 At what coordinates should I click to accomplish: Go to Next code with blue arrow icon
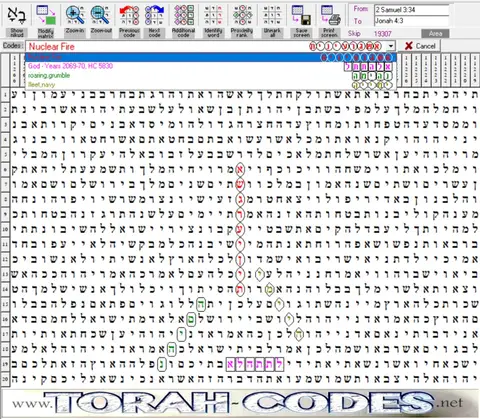(x=154, y=15)
